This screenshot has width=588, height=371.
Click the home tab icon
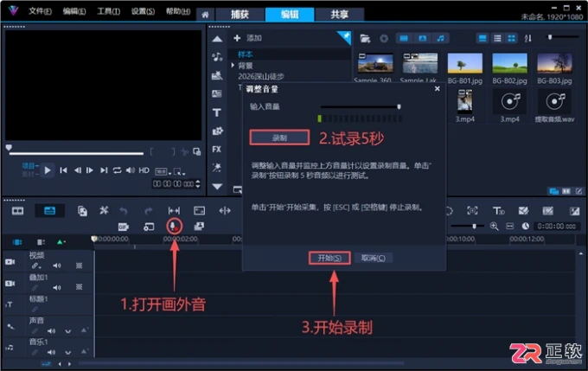205,15
